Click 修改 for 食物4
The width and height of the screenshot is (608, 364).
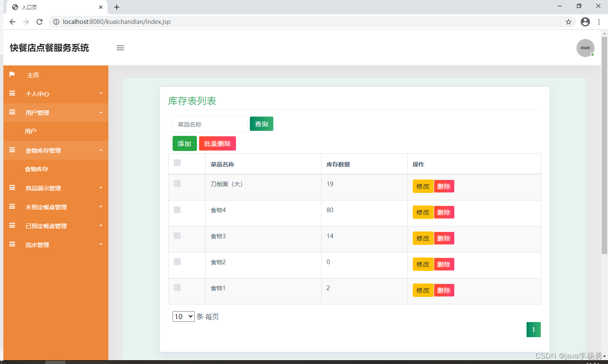tap(423, 212)
